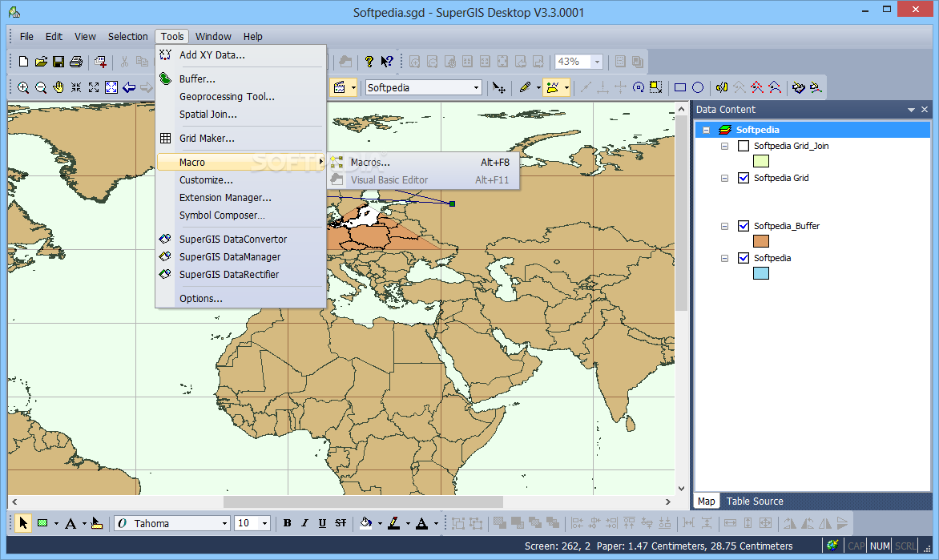939x560 pixels.
Task: Click the globe icon in status bar
Action: (832, 545)
